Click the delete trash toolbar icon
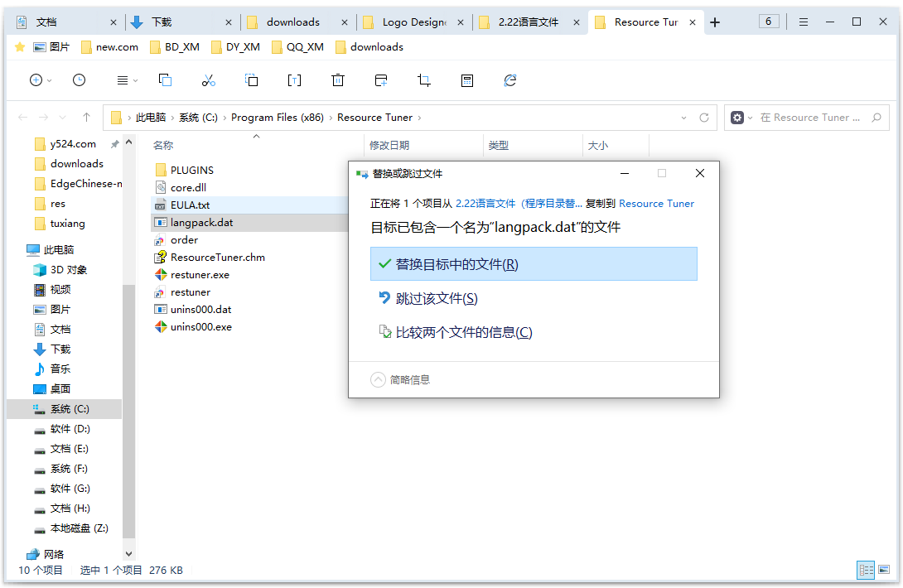The height and width of the screenshot is (588, 903). [338, 80]
